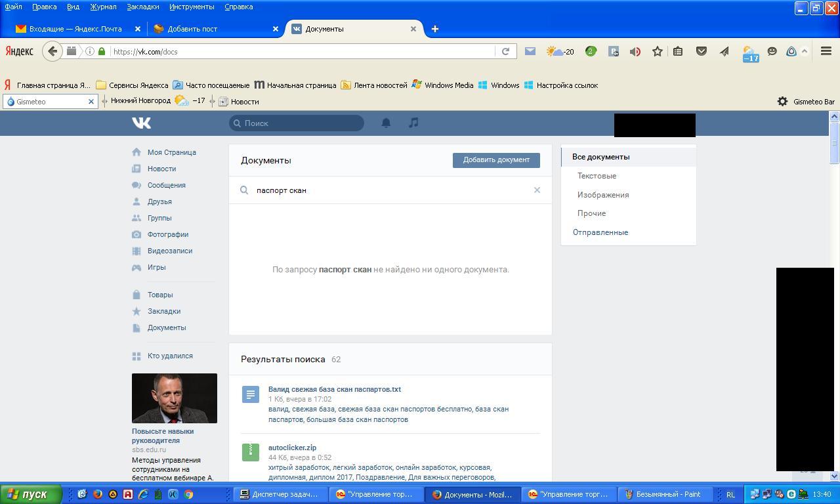Show Отправленные documents
The height and width of the screenshot is (504, 840).
point(600,232)
